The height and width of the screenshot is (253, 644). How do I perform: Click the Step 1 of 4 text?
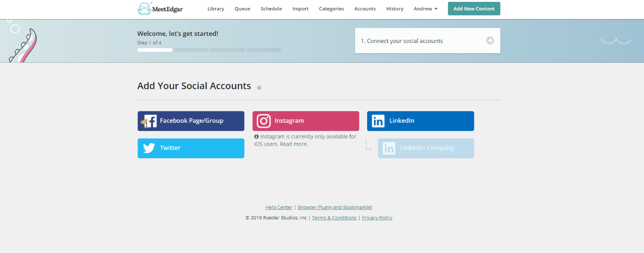(149, 43)
